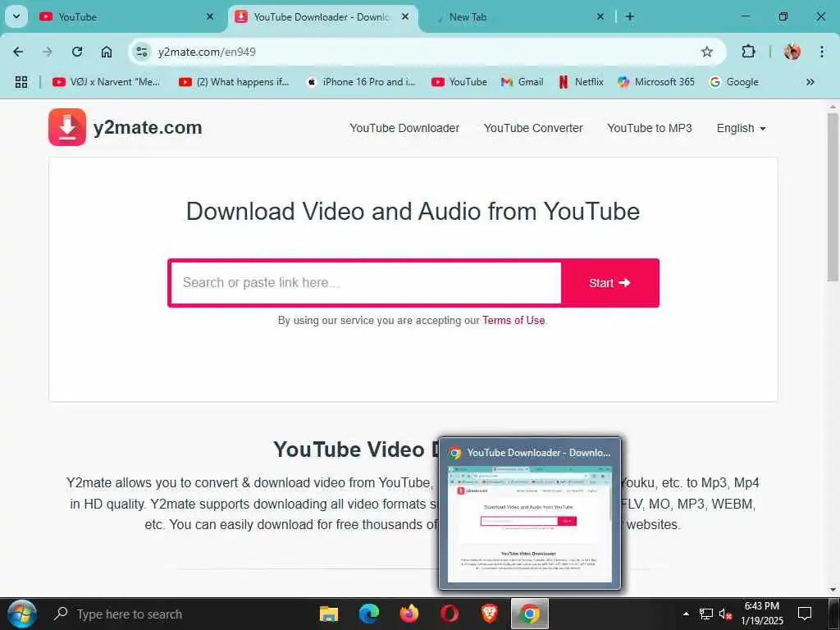
Task: Click the browser forward arrow
Action: tap(48, 52)
